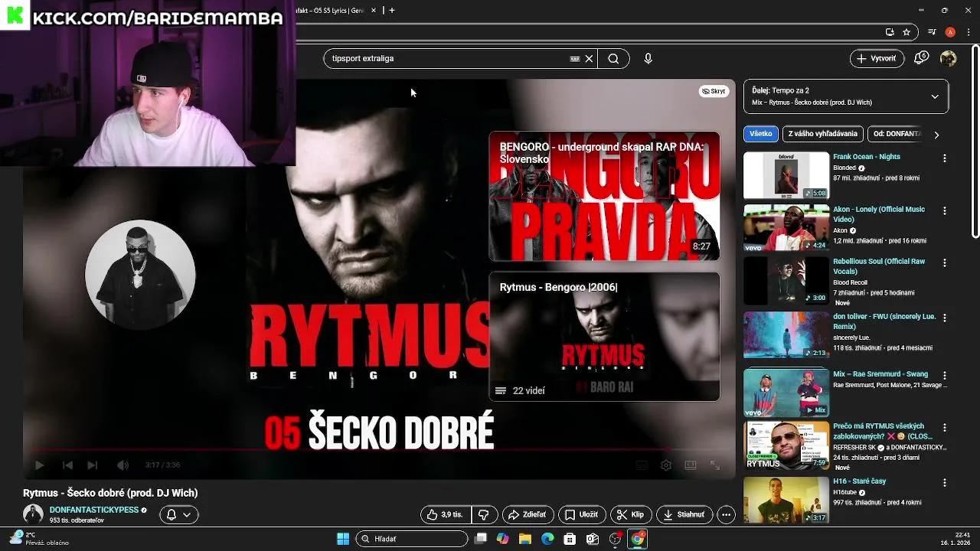Select the Všetko filter chip

[761, 134]
